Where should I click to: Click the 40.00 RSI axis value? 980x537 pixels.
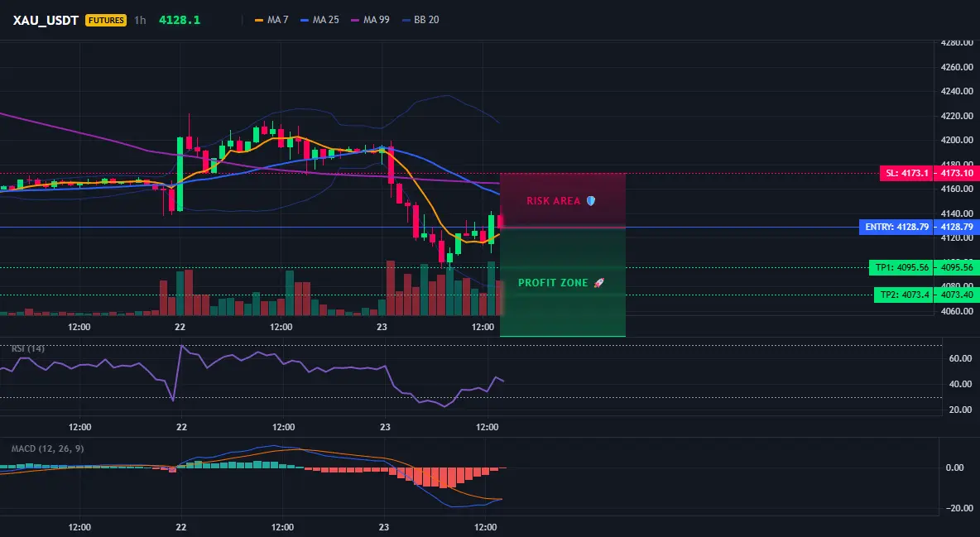click(960, 385)
